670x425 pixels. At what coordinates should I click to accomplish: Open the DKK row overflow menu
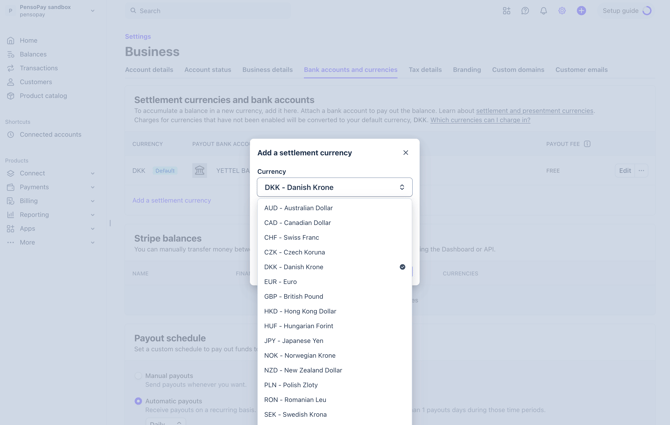tap(641, 170)
